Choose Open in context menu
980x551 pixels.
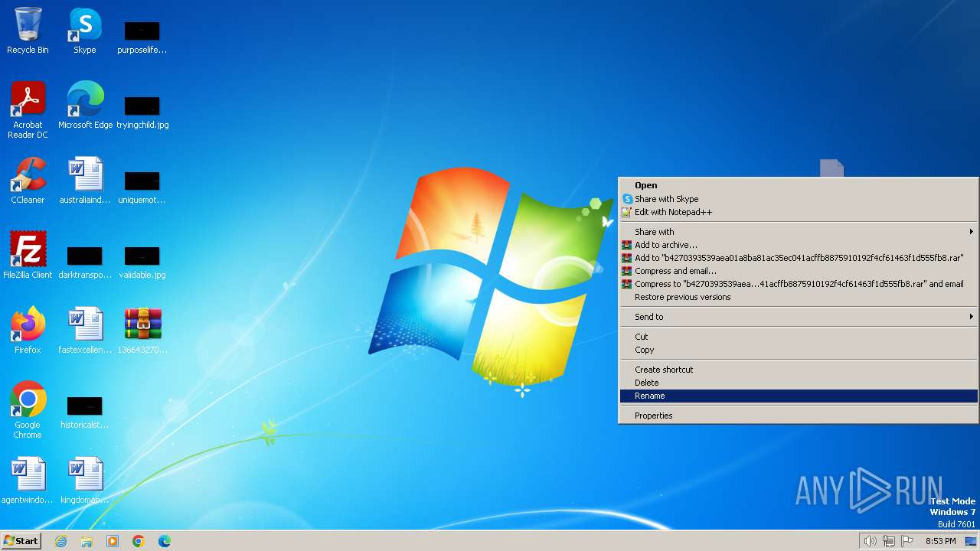click(799, 185)
